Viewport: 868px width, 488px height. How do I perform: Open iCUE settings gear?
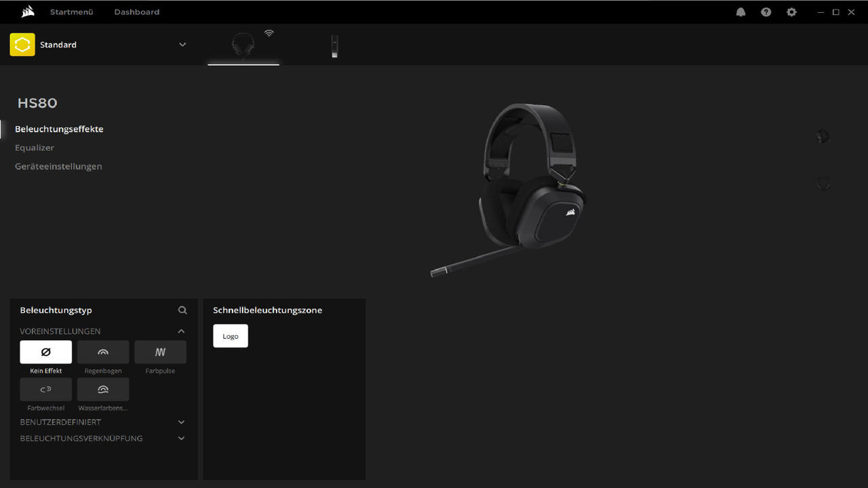(x=791, y=12)
